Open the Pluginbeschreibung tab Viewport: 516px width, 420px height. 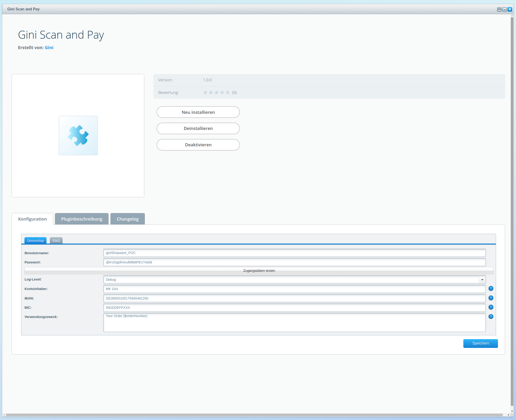click(x=82, y=219)
